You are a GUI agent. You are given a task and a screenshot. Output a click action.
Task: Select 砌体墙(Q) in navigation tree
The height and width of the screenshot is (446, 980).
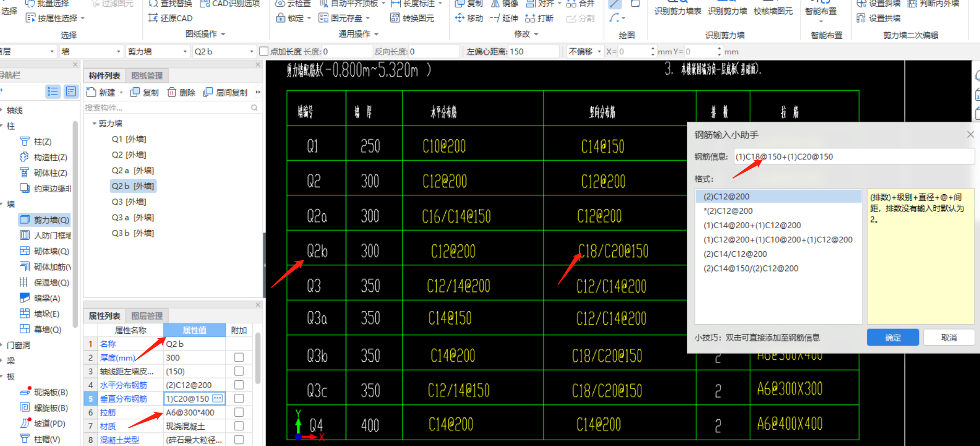44,251
